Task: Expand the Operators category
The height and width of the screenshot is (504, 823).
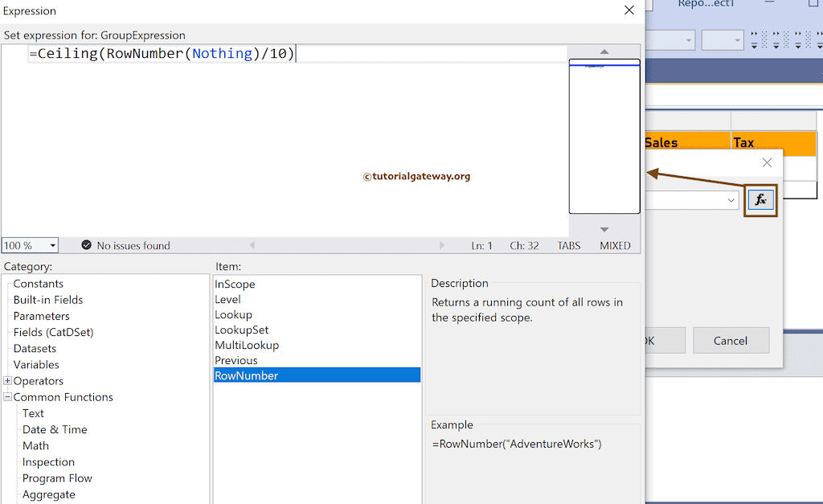Action: 6,380
